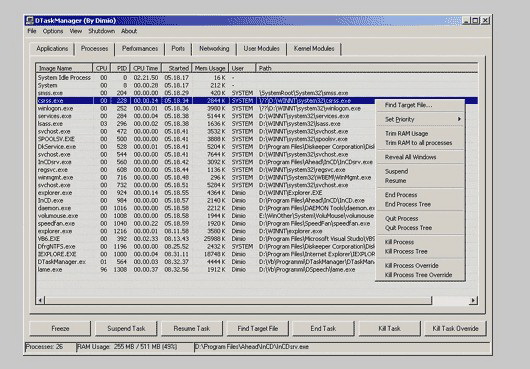530x369 pixels.
Task: Choose Resume in the context menu
Action: click(420, 181)
